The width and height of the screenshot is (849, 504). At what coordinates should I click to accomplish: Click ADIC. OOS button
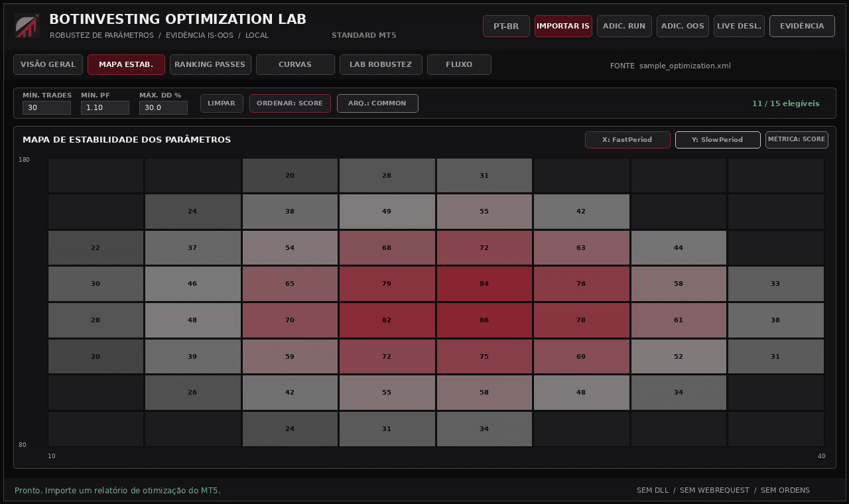(683, 26)
